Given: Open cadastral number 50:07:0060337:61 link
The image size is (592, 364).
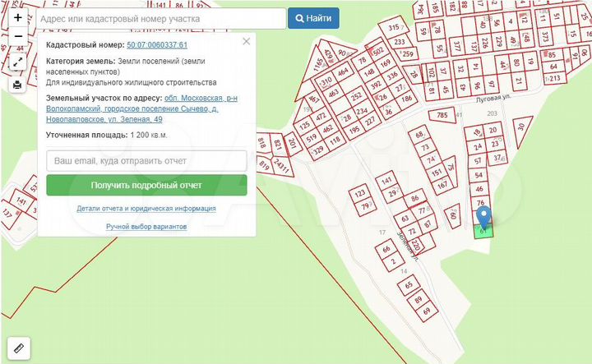Looking at the screenshot, I should coord(157,45).
